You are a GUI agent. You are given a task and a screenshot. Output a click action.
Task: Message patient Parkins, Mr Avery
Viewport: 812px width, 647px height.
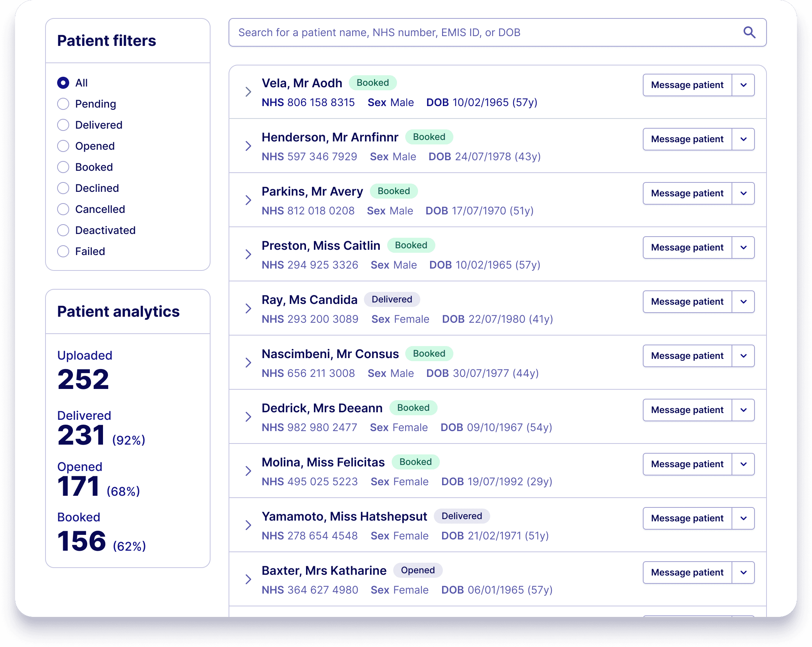687,193
